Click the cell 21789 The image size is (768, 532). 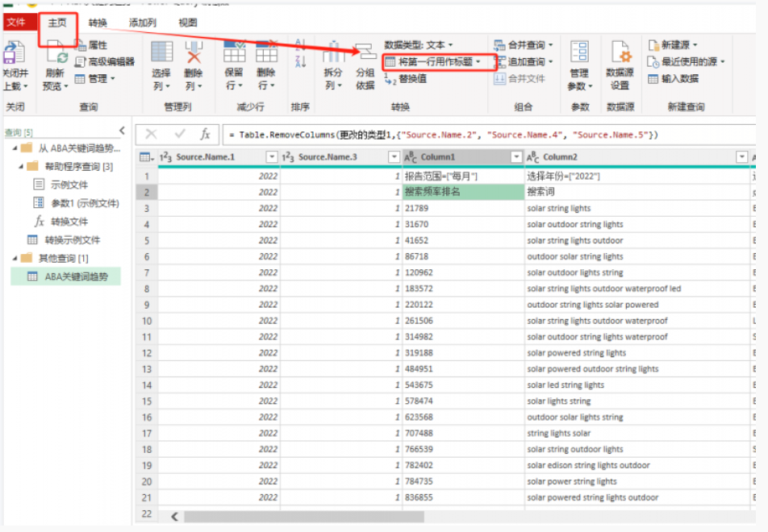point(463,209)
